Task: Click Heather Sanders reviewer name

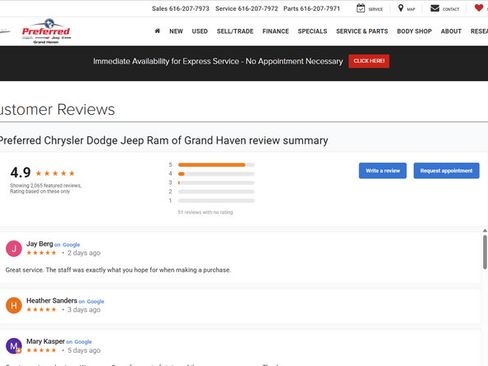Action: 52,301
